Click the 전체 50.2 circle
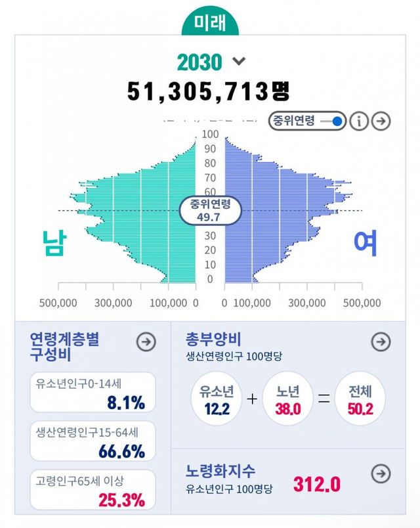Screen dimensions: 420x528 click(x=361, y=399)
